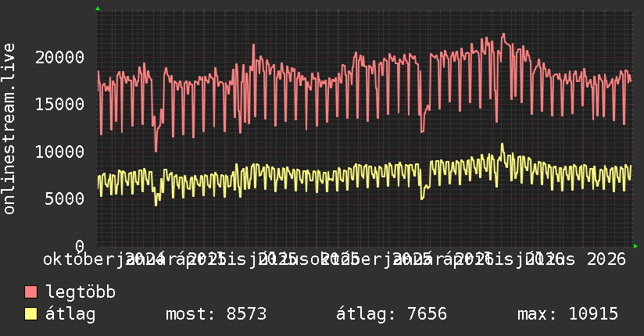
Task: Click the lowest dip of the red line
Action: tap(156, 151)
